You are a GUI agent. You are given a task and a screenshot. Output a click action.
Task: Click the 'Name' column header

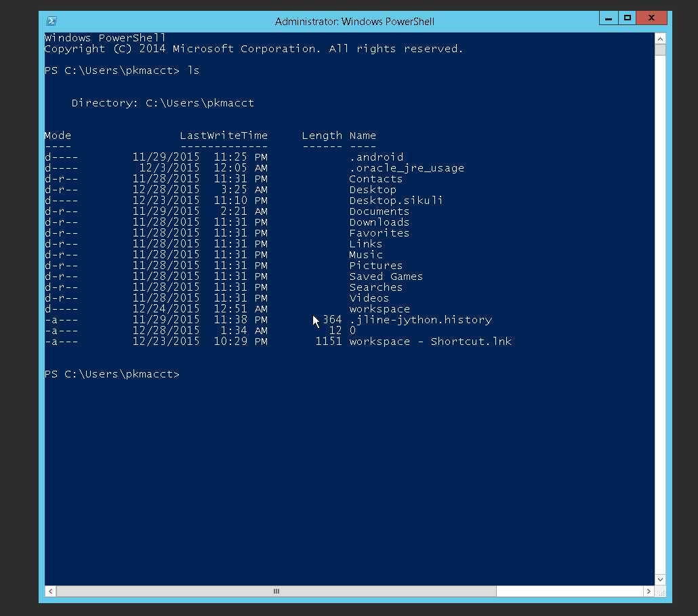click(363, 136)
